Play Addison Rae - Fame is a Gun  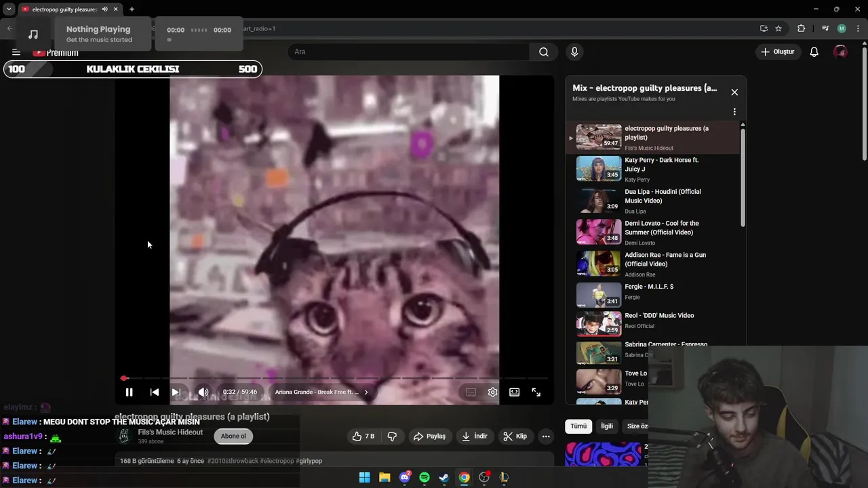click(652, 264)
